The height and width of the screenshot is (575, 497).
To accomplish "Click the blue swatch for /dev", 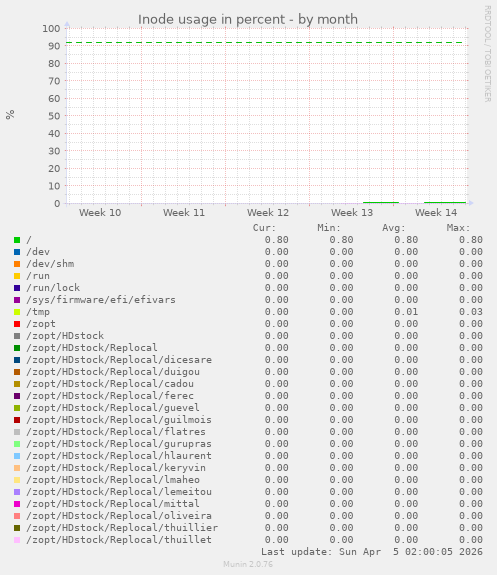I will coord(17,252).
